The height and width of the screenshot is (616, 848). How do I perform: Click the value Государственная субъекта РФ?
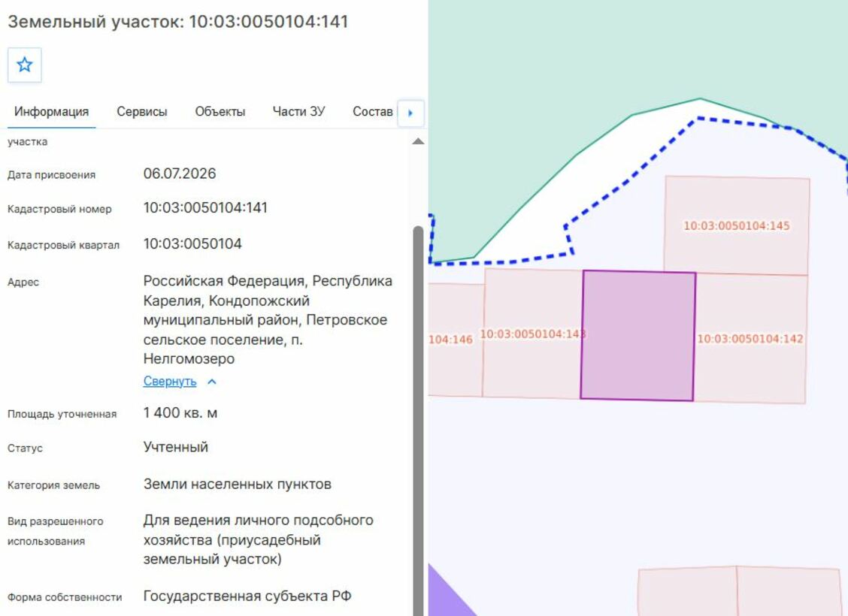[x=247, y=596]
